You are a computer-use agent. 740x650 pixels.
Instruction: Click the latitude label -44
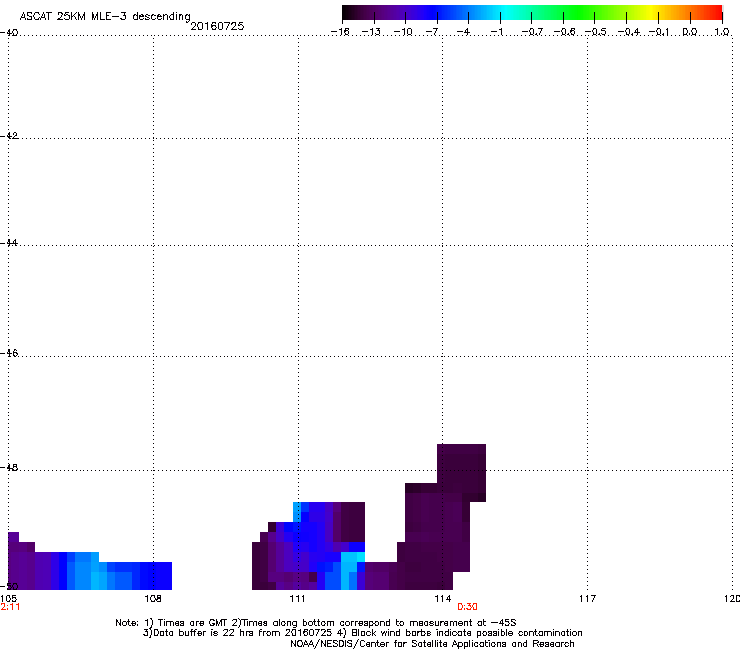coord(9,243)
